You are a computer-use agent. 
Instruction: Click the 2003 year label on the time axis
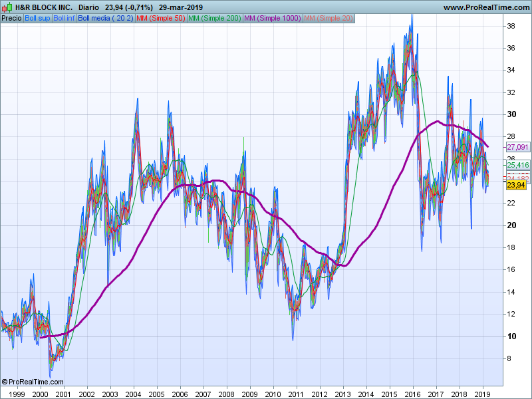tap(110, 394)
